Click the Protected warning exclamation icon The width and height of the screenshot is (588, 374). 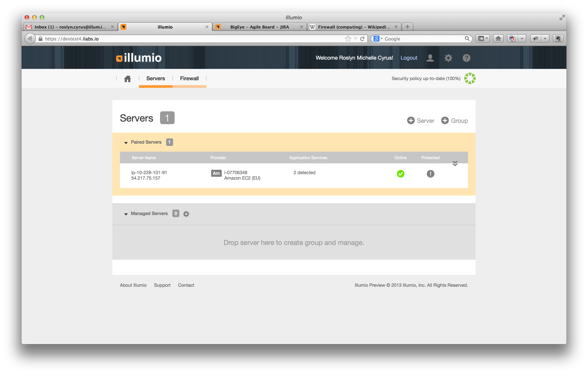coord(430,174)
